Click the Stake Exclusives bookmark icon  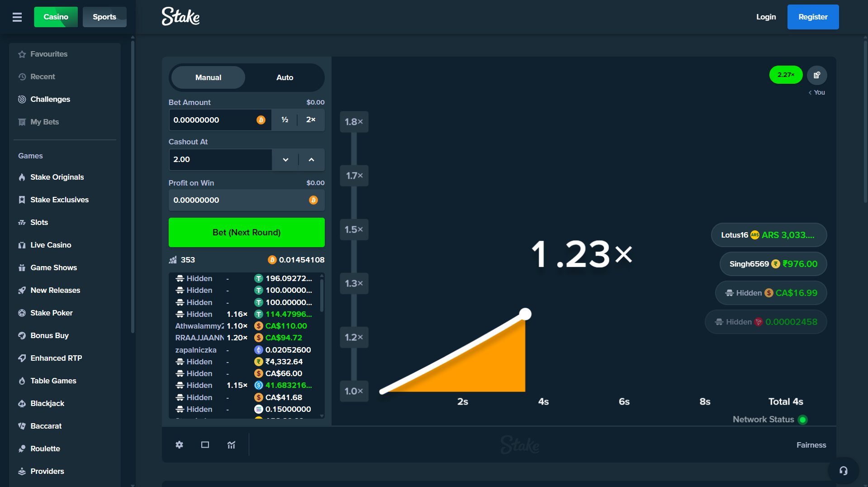(22, 200)
